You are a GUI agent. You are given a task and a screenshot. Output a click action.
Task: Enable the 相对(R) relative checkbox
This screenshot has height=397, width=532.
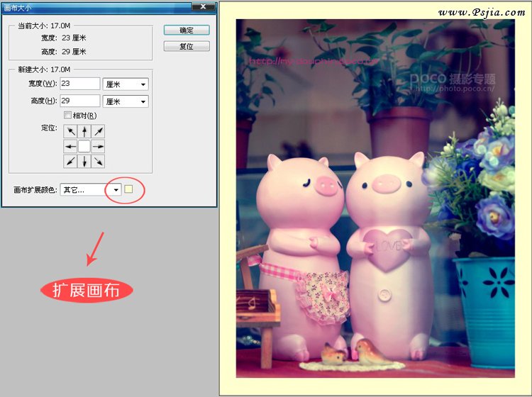click(x=67, y=116)
